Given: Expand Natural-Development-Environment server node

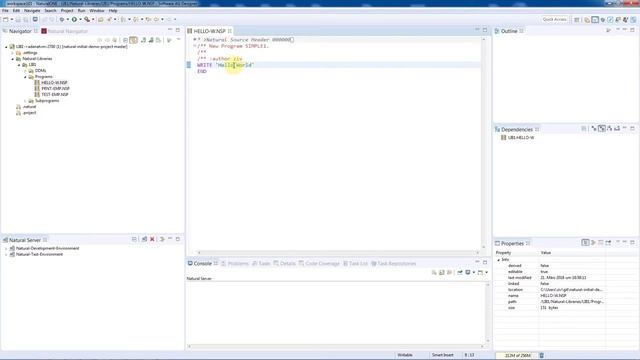Looking at the screenshot, I should (6, 249).
